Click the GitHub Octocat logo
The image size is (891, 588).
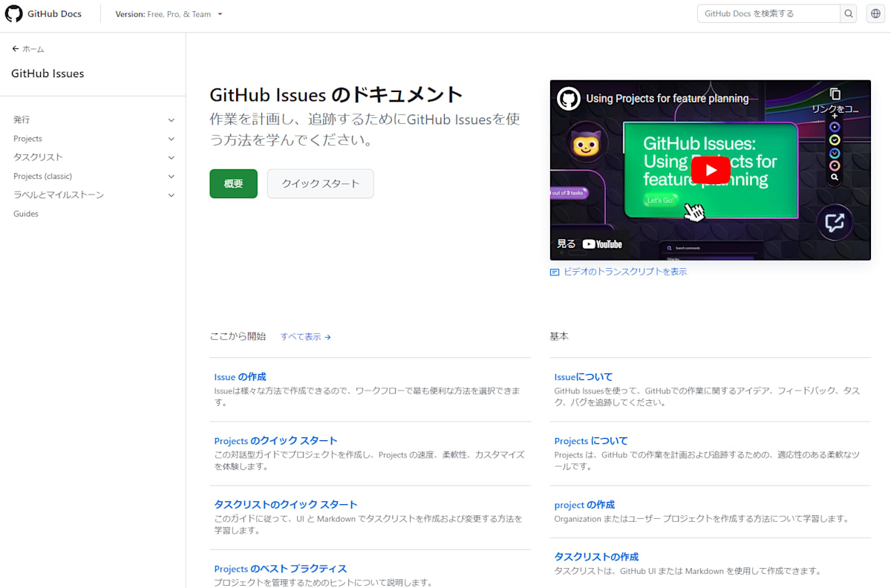click(x=14, y=13)
